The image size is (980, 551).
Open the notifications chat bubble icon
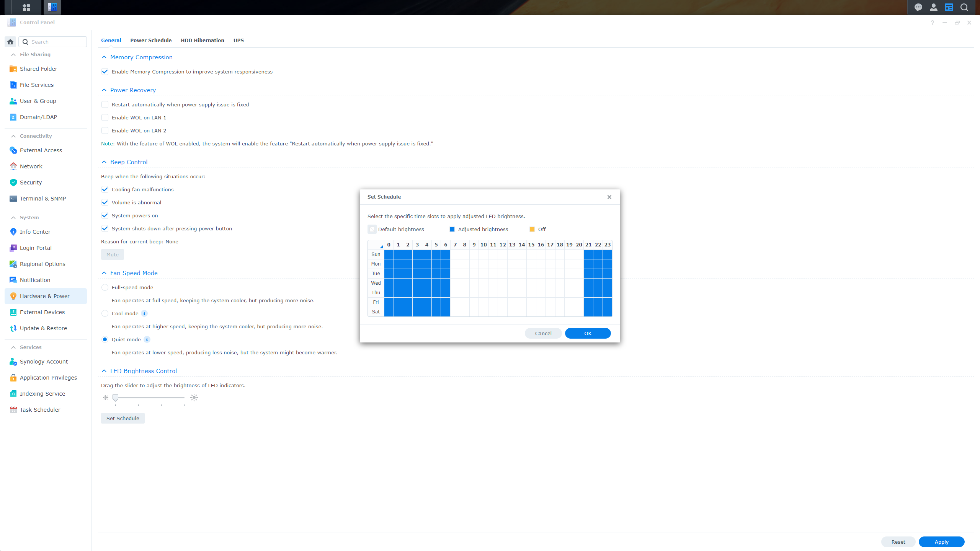[918, 7]
